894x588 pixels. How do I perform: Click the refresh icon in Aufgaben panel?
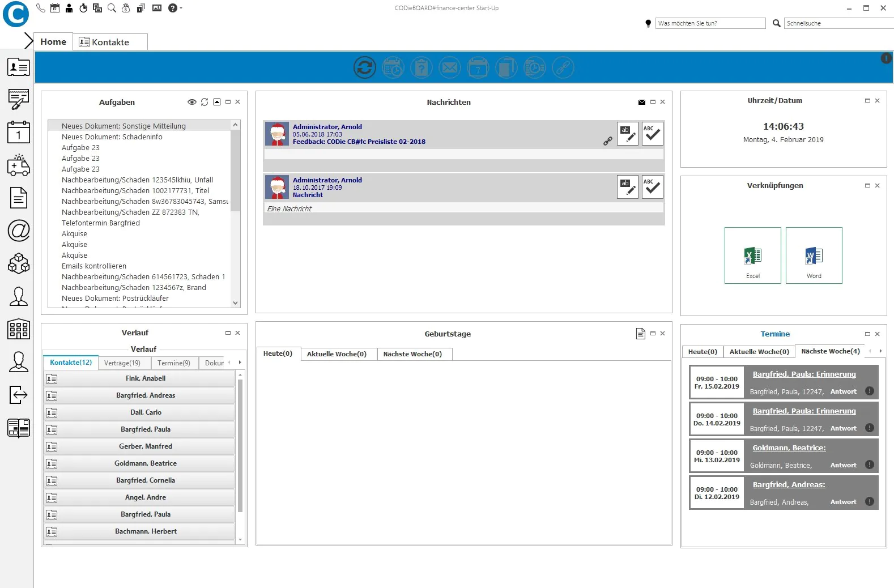pyautogui.click(x=205, y=102)
